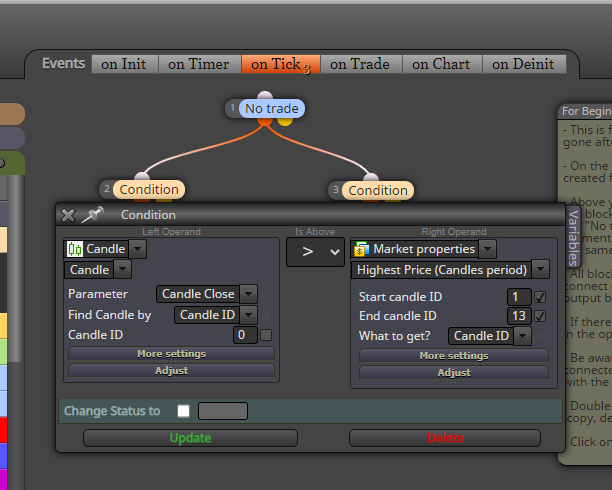The width and height of the screenshot is (612, 490).
Task: Click More settings in Left Operand
Action: [x=171, y=354]
